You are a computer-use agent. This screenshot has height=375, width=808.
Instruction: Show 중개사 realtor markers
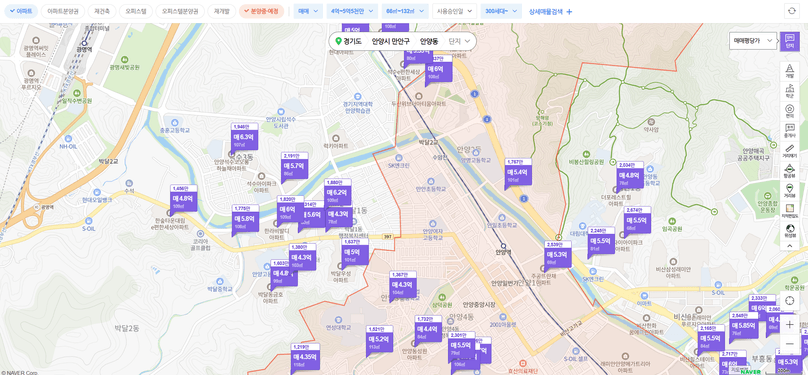(789, 131)
